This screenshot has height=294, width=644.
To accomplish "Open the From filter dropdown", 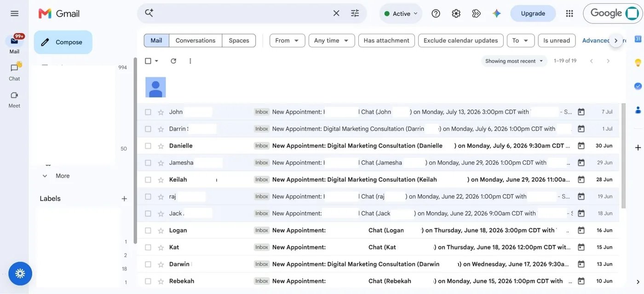I will [287, 40].
